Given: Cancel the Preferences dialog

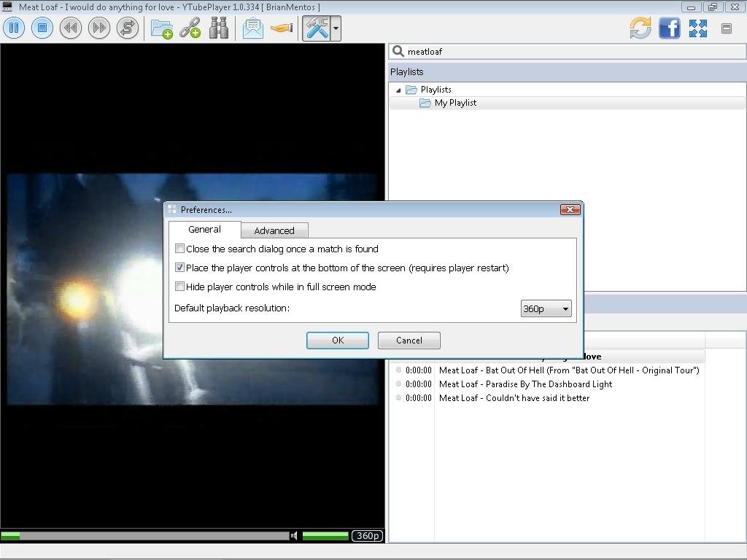Looking at the screenshot, I should tap(409, 341).
